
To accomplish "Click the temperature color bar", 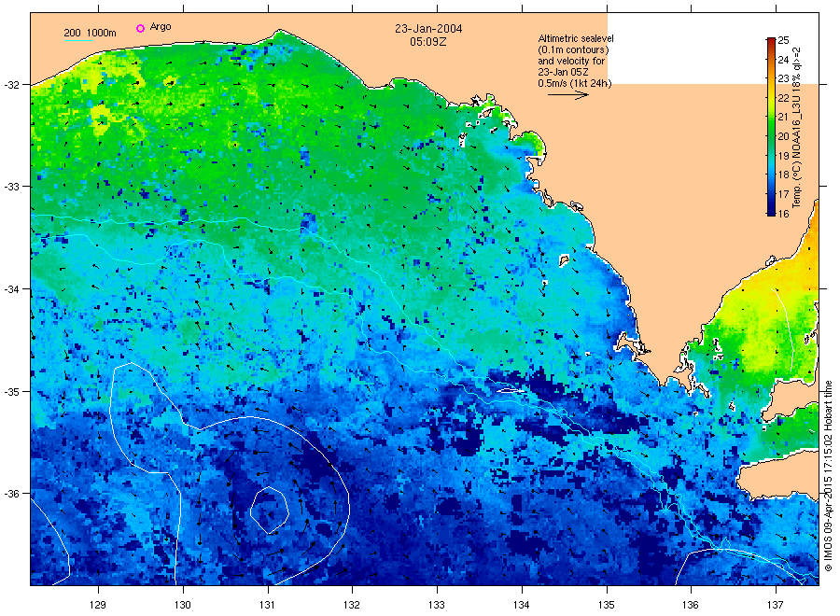I will [771, 127].
